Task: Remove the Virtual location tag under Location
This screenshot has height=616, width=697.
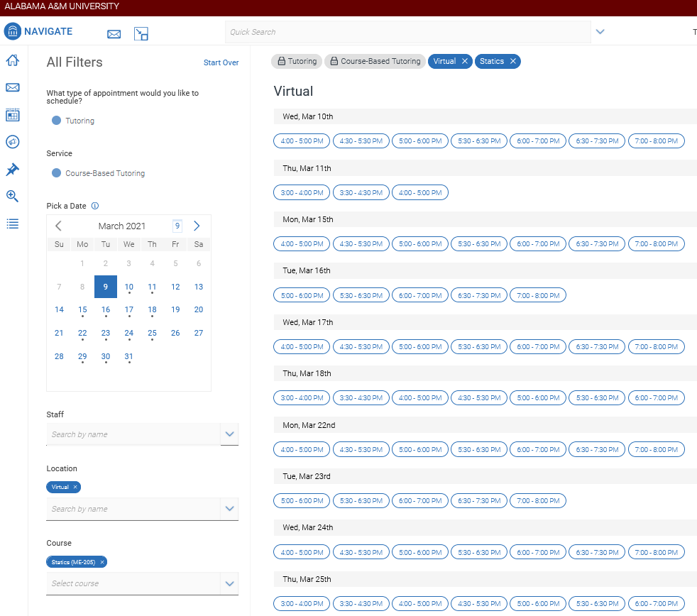Action: (75, 487)
